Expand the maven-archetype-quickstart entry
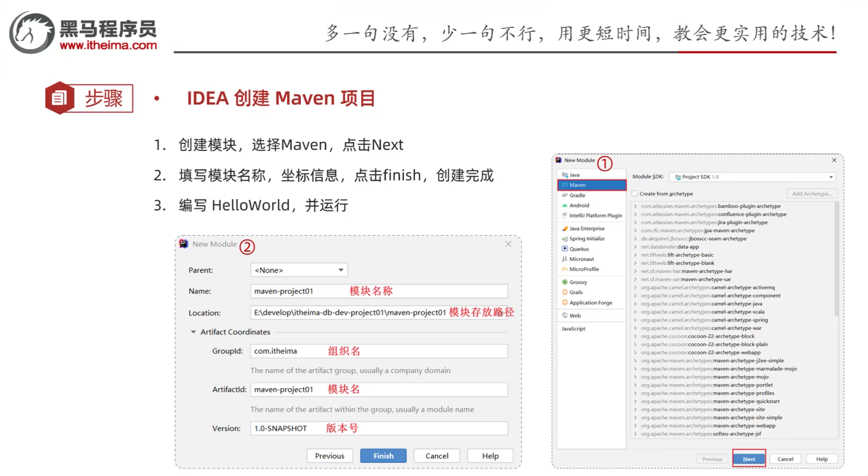Screen dimensions: 868x476 636,401
